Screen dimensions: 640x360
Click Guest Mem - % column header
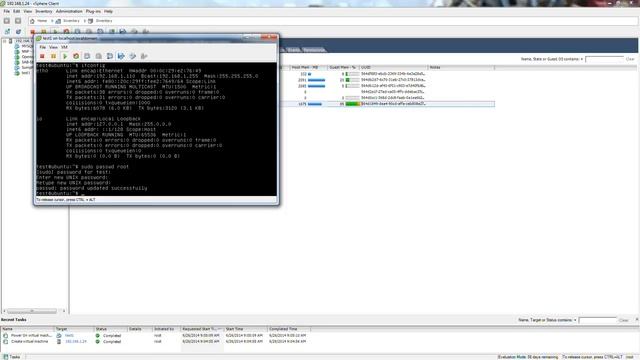(343, 67)
